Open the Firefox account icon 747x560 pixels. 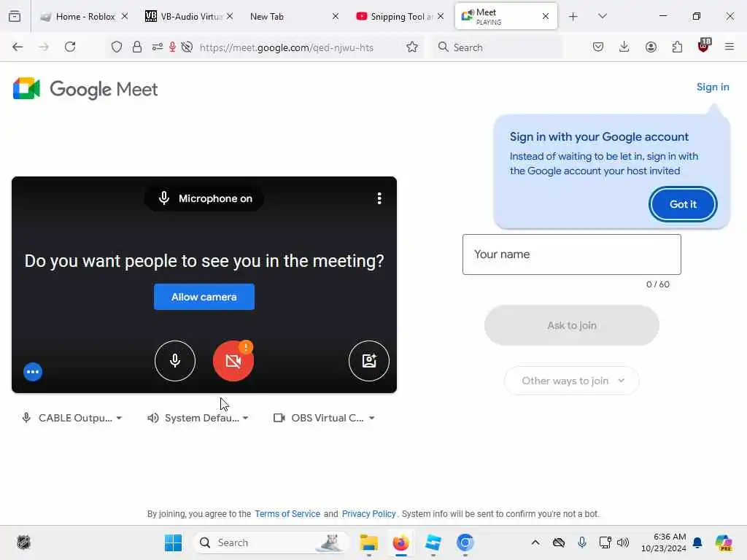point(651,47)
